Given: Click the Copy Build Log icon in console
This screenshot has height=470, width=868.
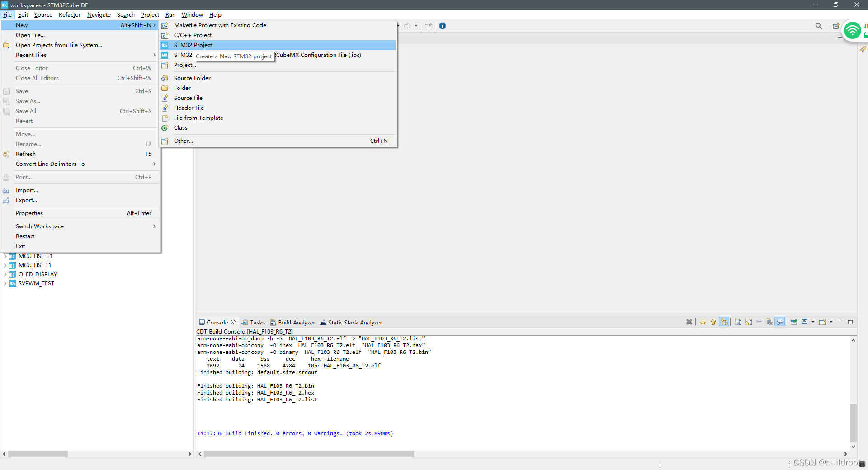Looking at the screenshot, I should [738, 322].
